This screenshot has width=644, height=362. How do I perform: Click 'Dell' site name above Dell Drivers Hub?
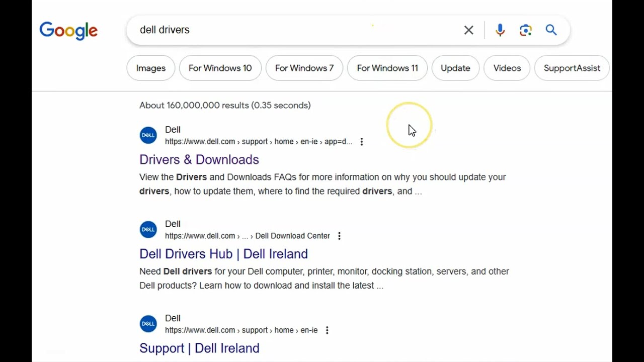pos(173,224)
